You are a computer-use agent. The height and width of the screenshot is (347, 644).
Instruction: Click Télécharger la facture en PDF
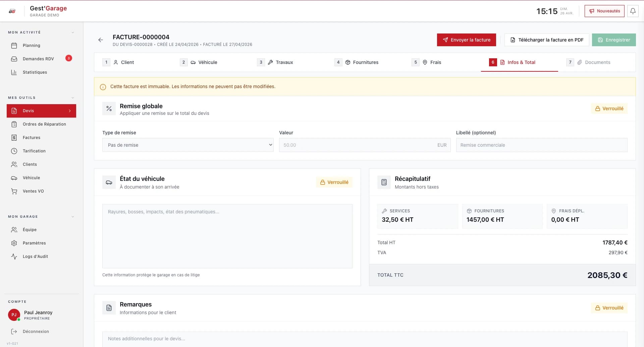(x=547, y=40)
